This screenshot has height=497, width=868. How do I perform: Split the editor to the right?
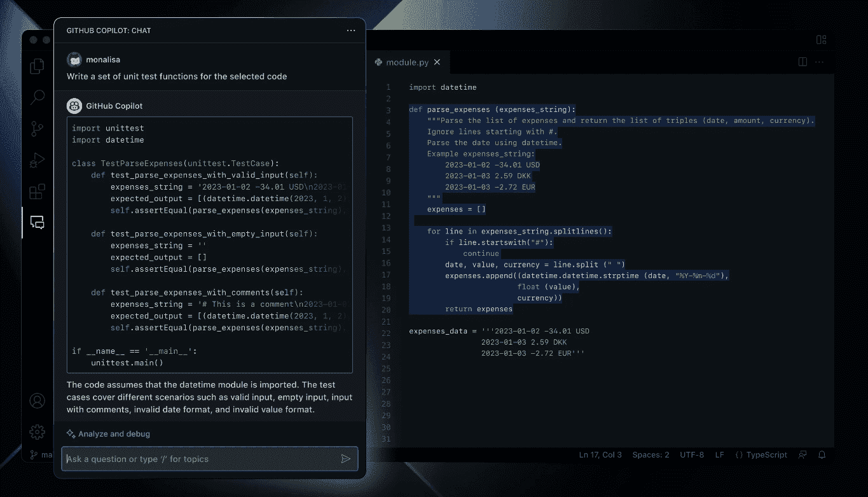click(x=803, y=62)
